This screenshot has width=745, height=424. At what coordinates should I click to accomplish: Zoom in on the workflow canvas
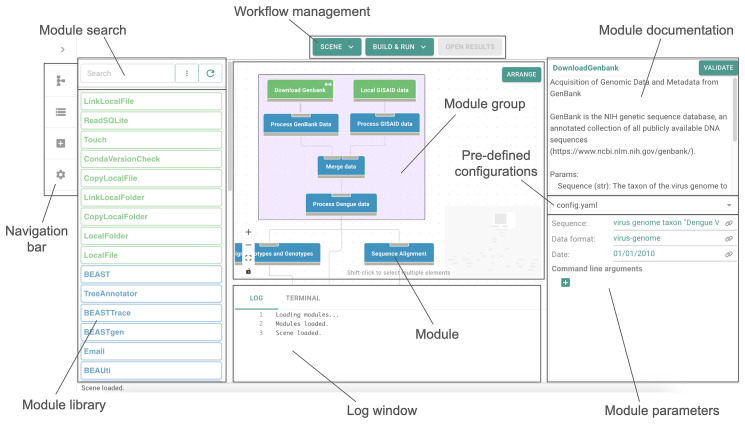[x=248, y=232]
